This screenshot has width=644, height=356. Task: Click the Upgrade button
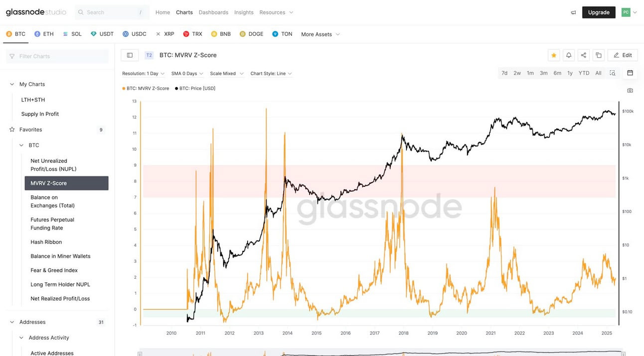click(x=599, y=11)
